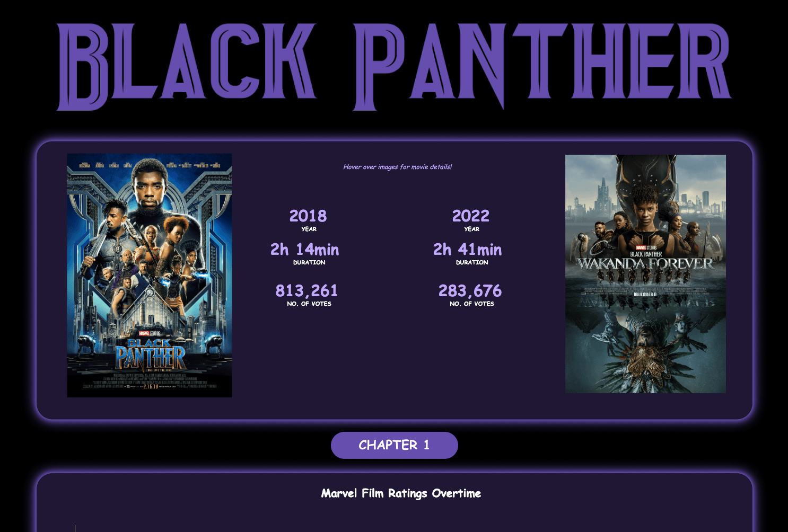Image resolution: width=788 pixels, height=532 pixels.
Task: Click the 2h 14min duration value
Action: tap(305, 250)
